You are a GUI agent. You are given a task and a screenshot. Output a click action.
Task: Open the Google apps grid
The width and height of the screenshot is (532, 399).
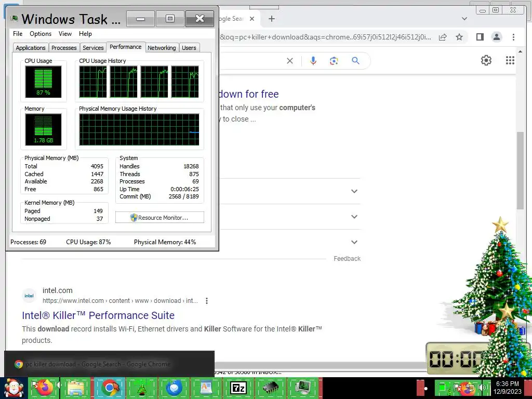pyautogui.click(x=510, y=60)
